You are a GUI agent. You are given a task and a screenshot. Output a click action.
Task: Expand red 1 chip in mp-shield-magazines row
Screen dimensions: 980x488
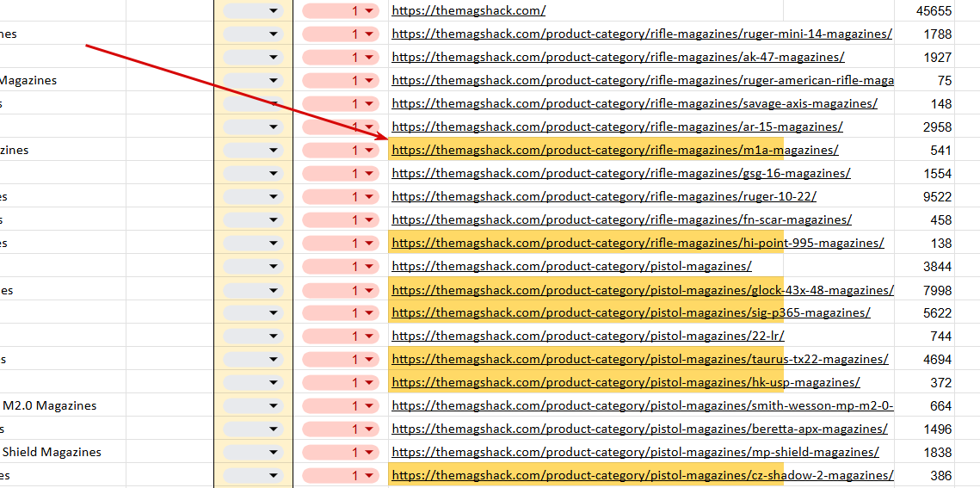(x=341, y=452)
